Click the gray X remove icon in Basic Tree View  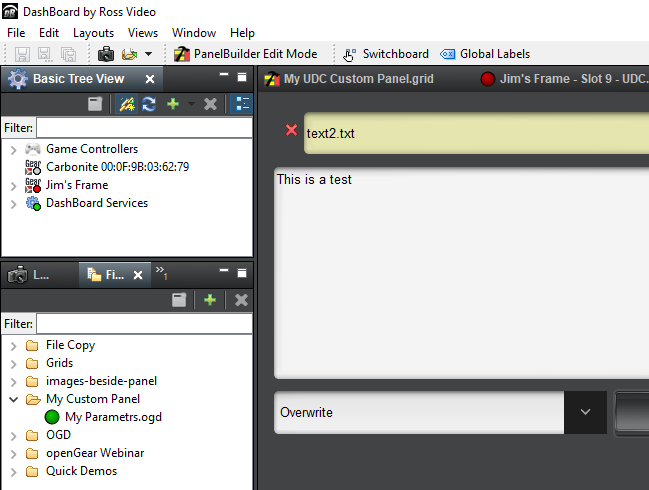(x=210, y=104)
